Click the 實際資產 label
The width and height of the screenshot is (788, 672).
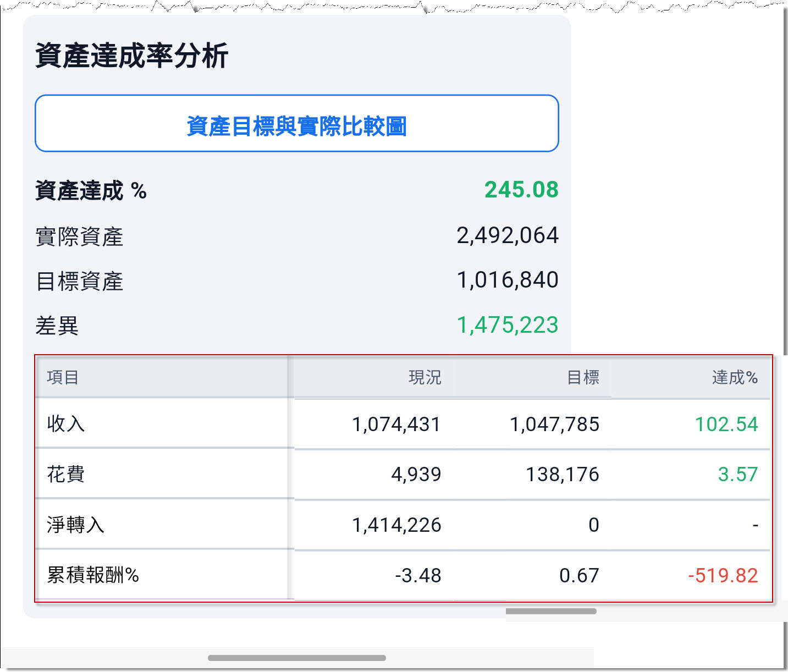coord(79,237)
